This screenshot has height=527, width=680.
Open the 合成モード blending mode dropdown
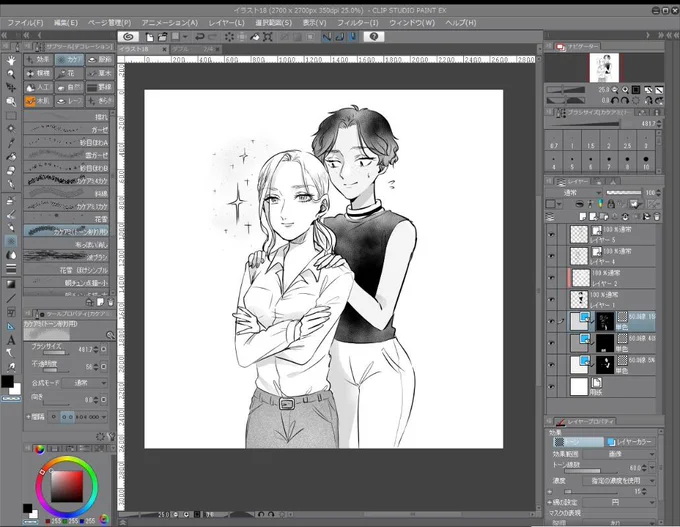point(85,383)
